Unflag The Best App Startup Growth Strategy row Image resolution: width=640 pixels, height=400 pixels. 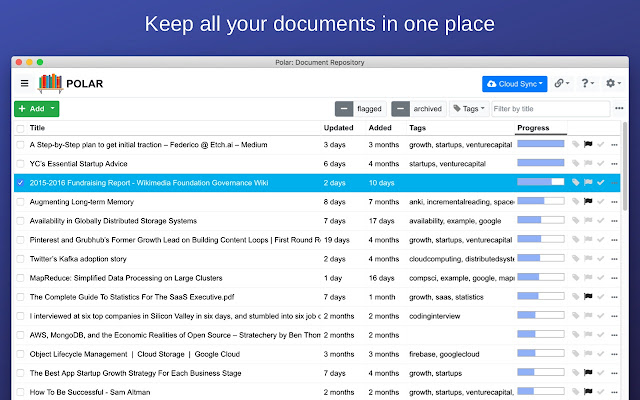588,372
